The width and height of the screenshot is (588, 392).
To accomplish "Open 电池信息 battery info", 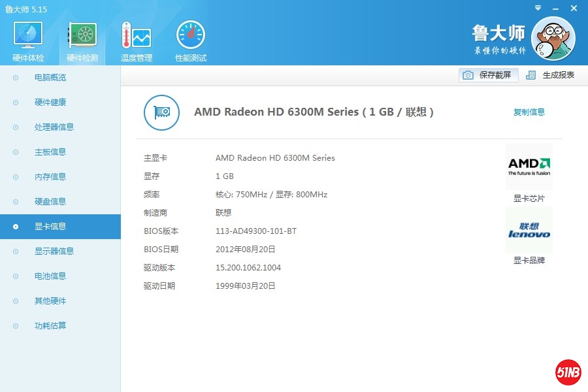I will click(60, 276).
